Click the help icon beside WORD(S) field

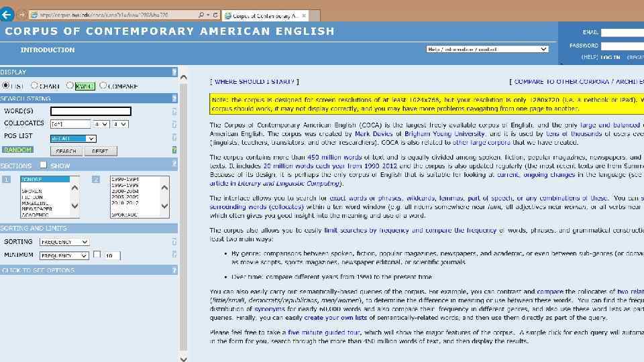(x=174, y=111)
